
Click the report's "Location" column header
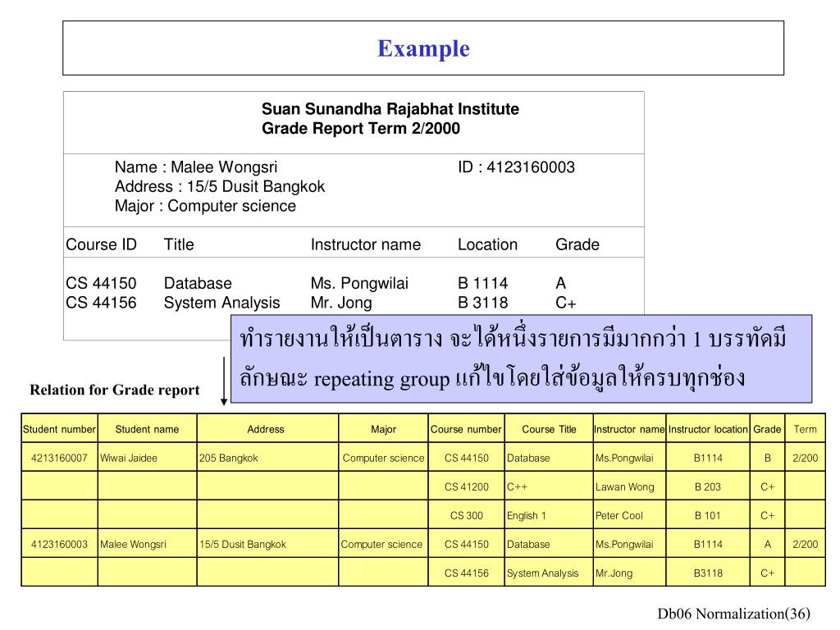pyautogui.click(x=487, y=244)
